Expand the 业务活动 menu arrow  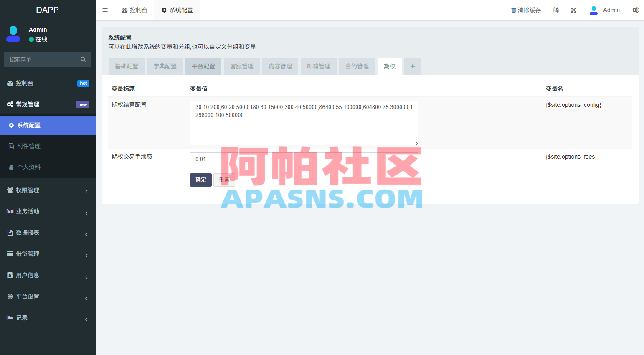coord(86,213)
